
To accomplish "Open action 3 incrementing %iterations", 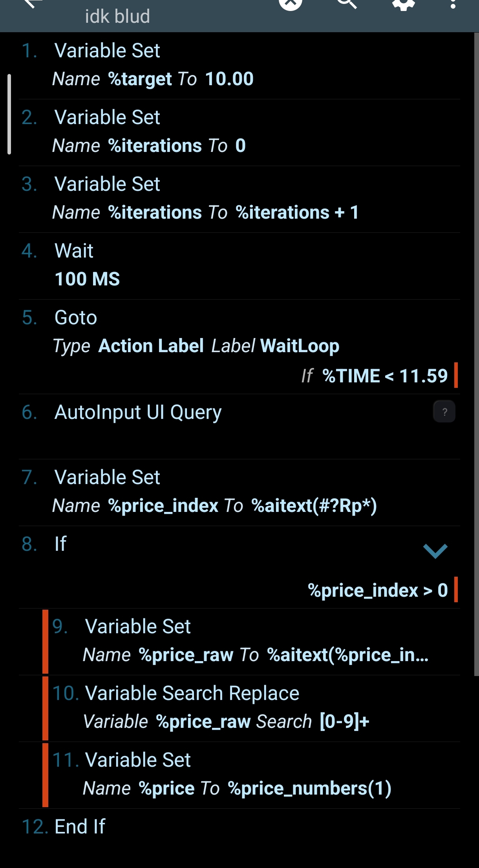I will pyautogui.click(x=239, y=199).
